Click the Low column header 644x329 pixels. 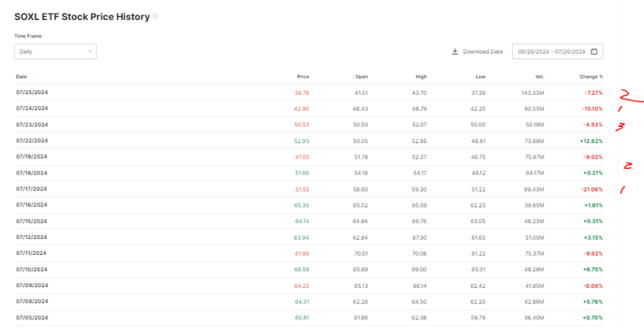[x=480, y=76]
